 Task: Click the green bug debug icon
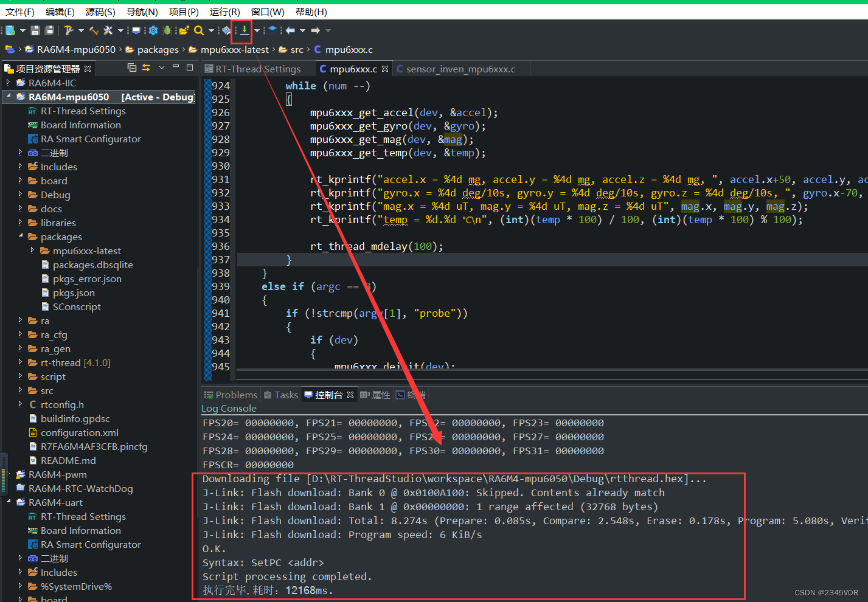(167, 30)
